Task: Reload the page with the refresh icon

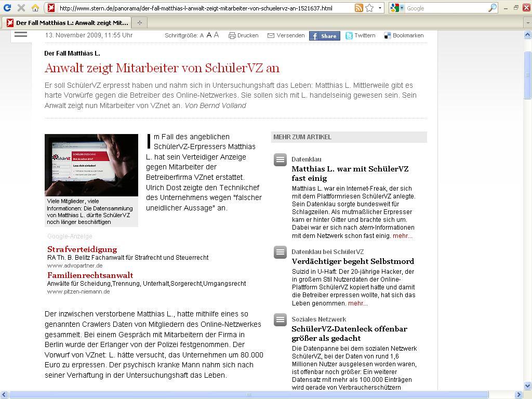Action: pyautogui.click(x=7, y=7)
